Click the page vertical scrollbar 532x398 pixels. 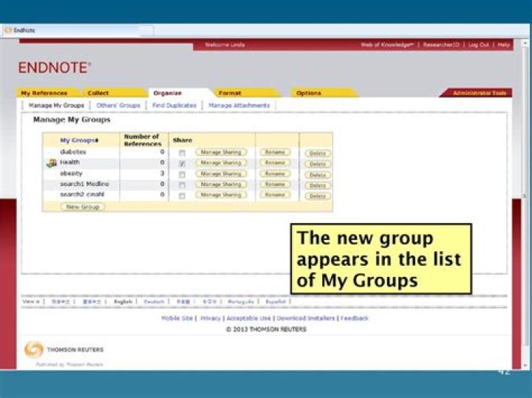pos(525,203)
